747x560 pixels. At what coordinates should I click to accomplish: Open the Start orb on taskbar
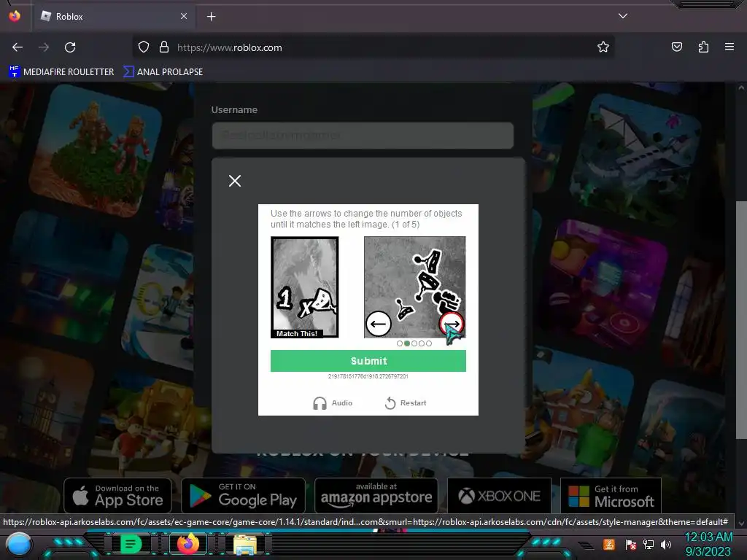[x=19, y=545]
